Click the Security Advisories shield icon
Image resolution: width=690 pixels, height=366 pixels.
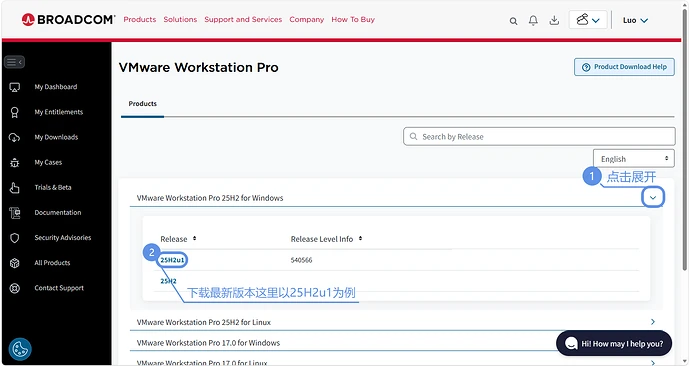15,238
